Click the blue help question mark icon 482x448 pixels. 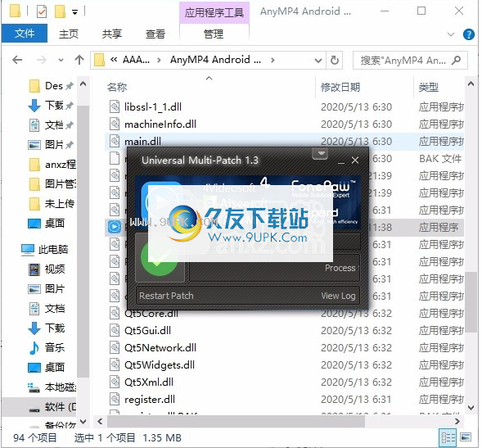click(468, 34)
